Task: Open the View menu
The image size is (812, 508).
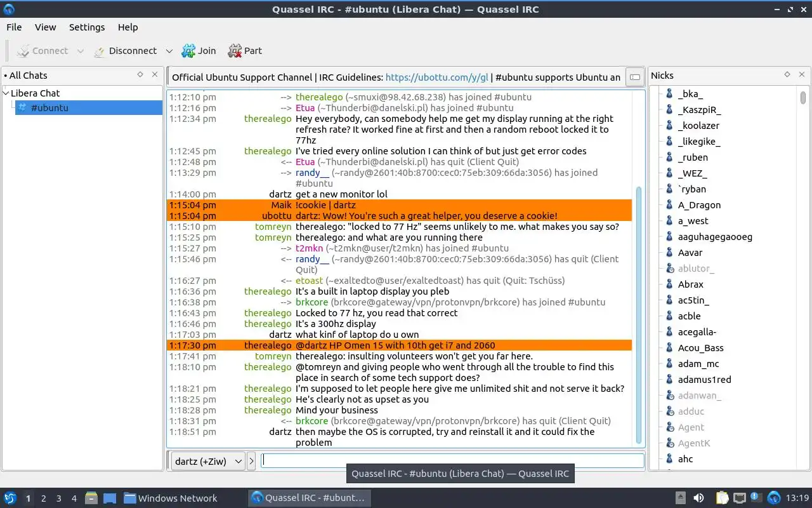Action: [x=45, y=27]
